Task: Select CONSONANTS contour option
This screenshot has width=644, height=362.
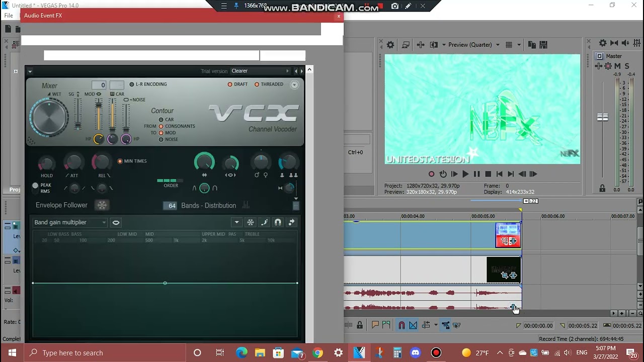Action: (161, 126)
